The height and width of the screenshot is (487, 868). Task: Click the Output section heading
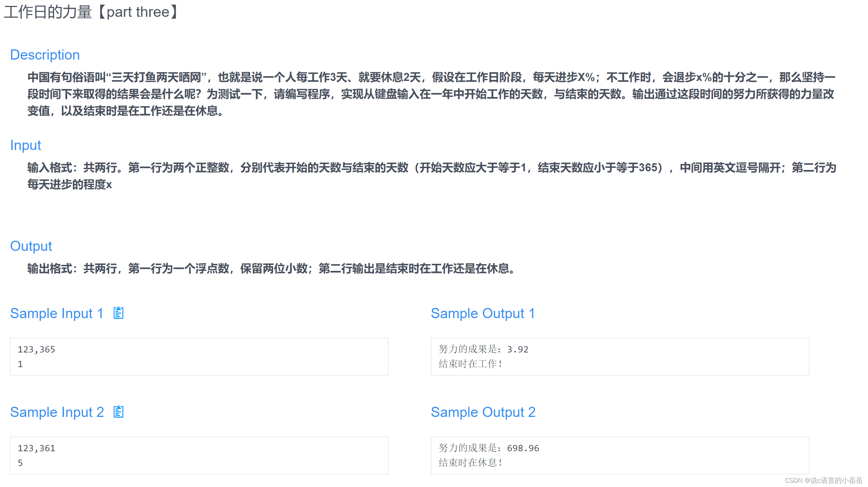point(31,246)
